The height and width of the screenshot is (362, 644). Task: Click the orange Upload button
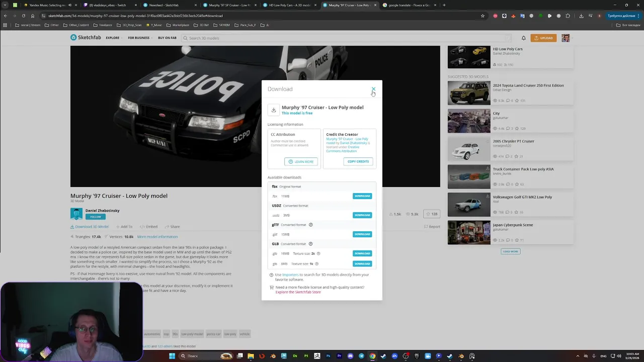(x=543, y=38)
